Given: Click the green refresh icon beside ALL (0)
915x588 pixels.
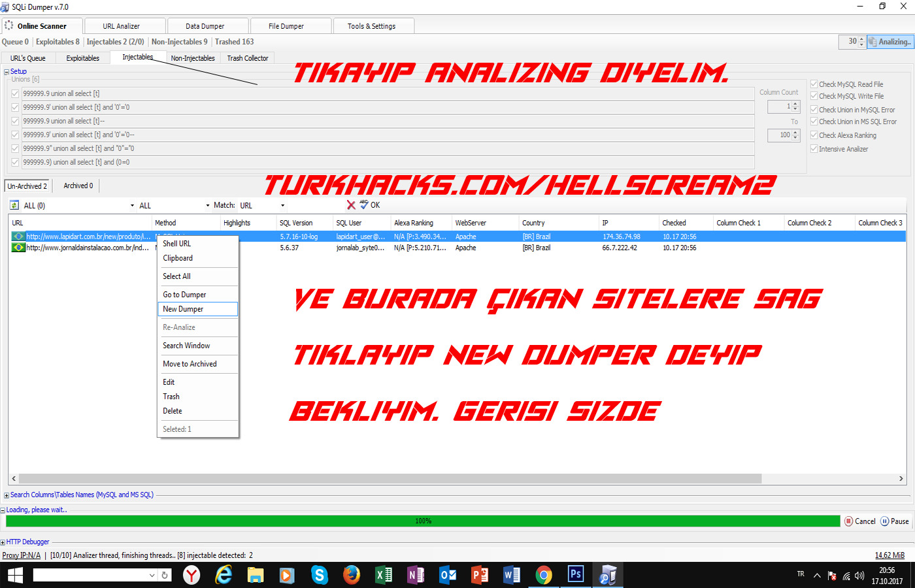Looking at the screenshot, I should pyautogui.click(x=14, y=205).
